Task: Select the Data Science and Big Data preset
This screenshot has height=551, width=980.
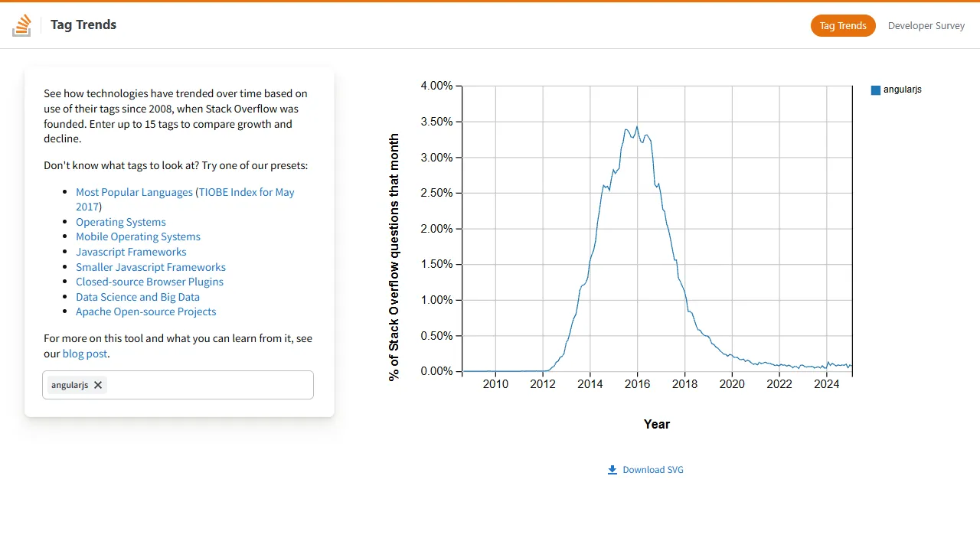Action: pos(138,297)
